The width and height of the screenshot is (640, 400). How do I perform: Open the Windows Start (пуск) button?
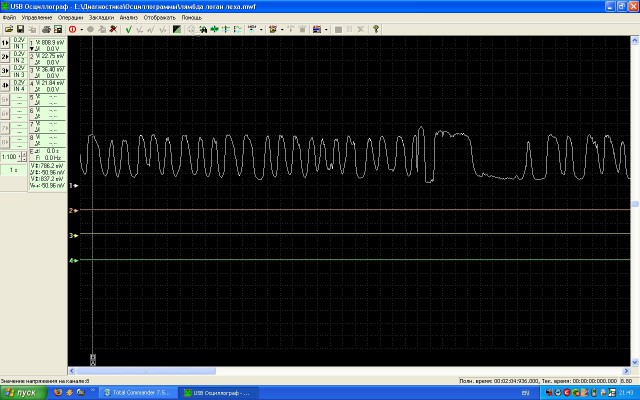(23, 393)
